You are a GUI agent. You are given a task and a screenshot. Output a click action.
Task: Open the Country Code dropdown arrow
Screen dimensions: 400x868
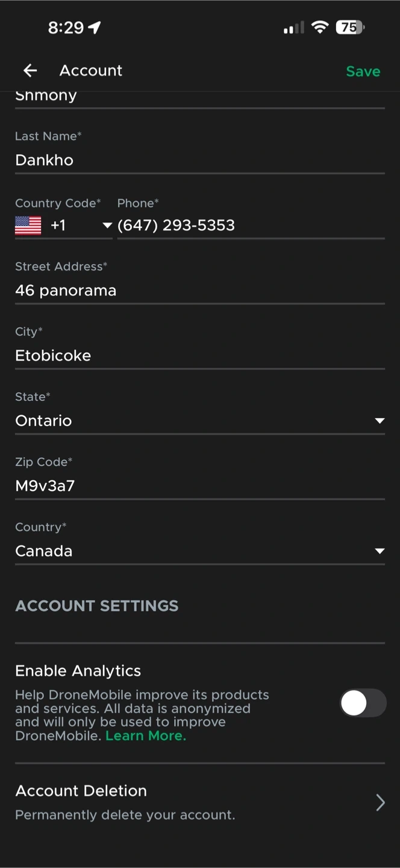(x=107, y=225)
